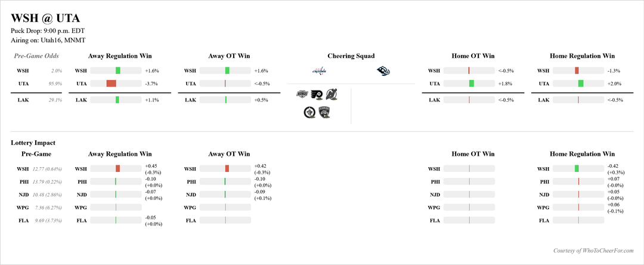Click the Washington Capitals logo
The image size is (644, 265).
(320, 71)
